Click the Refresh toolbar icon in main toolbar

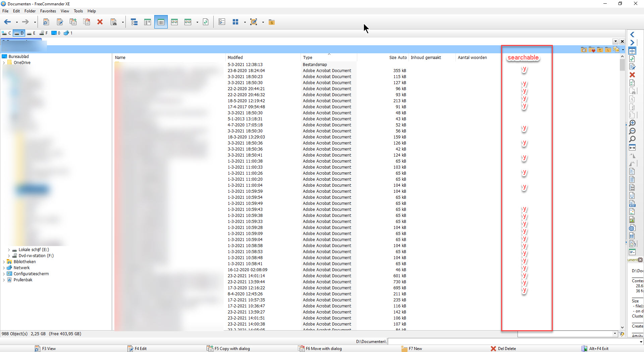click(206, 22)
